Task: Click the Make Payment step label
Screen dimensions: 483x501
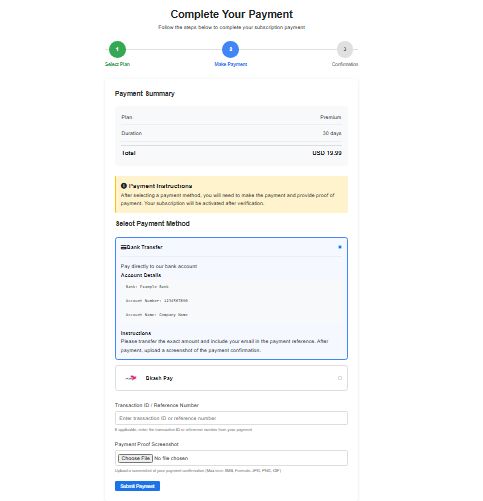Action: click(231, 64)
